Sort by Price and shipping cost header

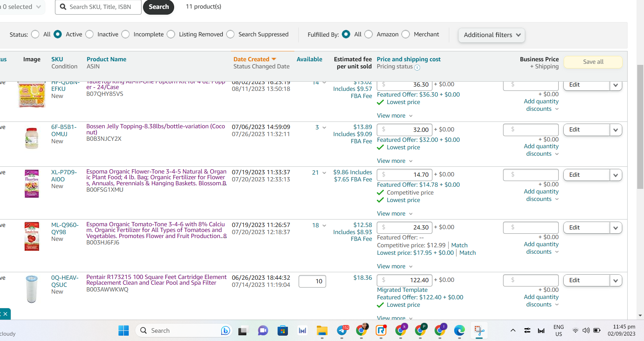pos(409,59)
